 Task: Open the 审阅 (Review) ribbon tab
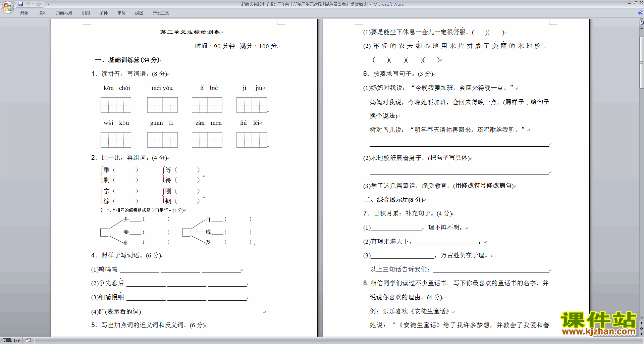coord(121,13)
